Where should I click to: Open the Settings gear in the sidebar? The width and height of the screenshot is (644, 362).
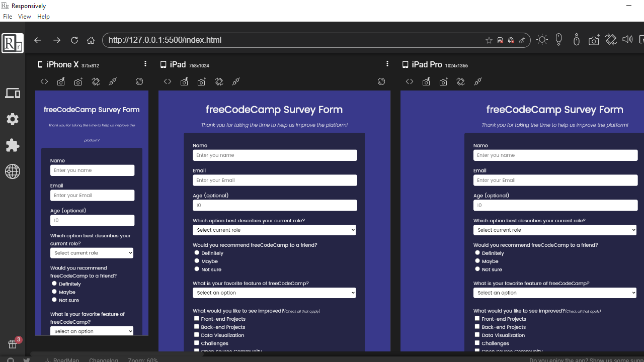click(12, 119)
